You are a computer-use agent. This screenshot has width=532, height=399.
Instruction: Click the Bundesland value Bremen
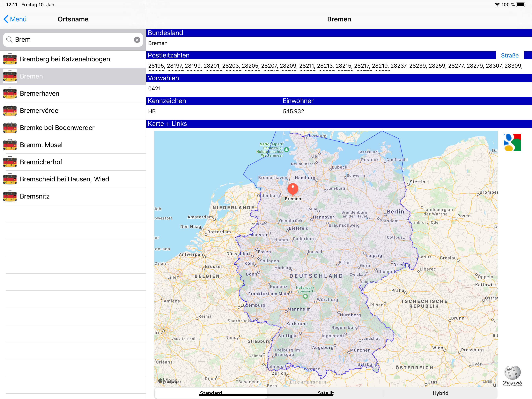158,43
